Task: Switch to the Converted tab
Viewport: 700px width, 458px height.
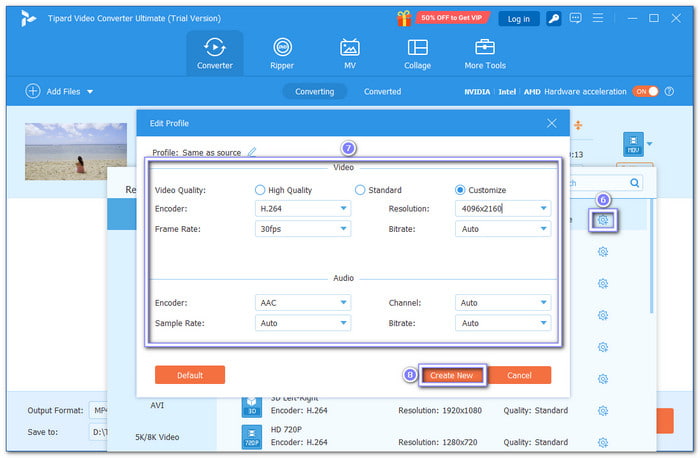Action: tap(382, 91)
